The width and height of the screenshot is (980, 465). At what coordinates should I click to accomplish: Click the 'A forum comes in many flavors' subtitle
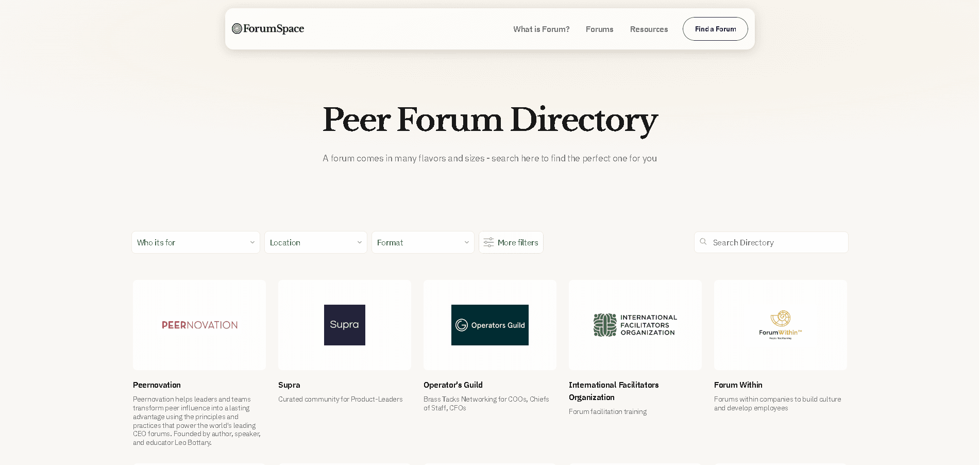click(x=490, y=158)
